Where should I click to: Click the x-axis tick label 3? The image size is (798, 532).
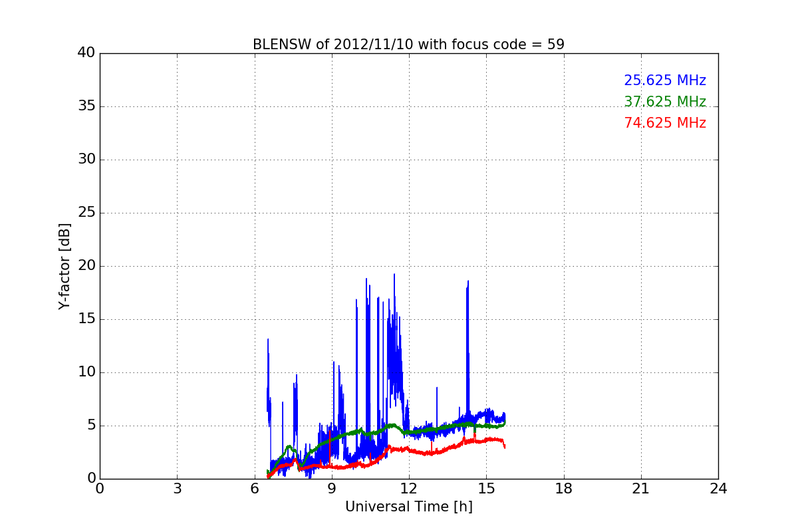coord(177,489)
